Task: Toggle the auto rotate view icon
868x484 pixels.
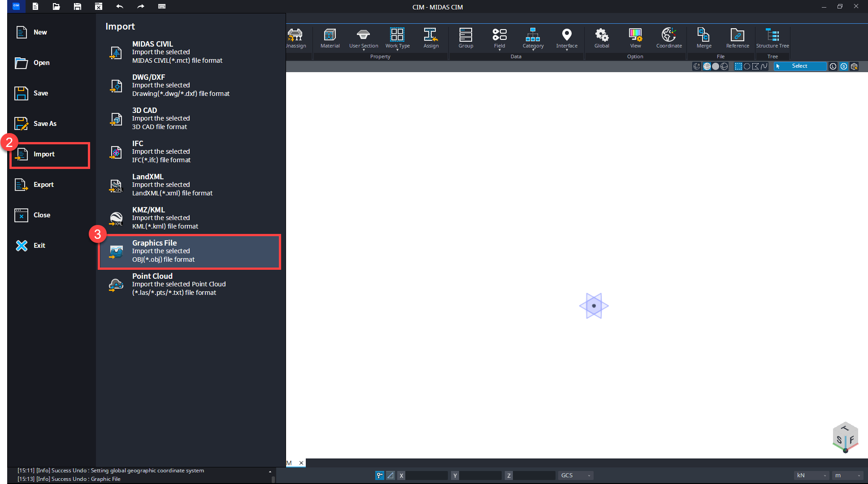Action: [x=697, y=66]
